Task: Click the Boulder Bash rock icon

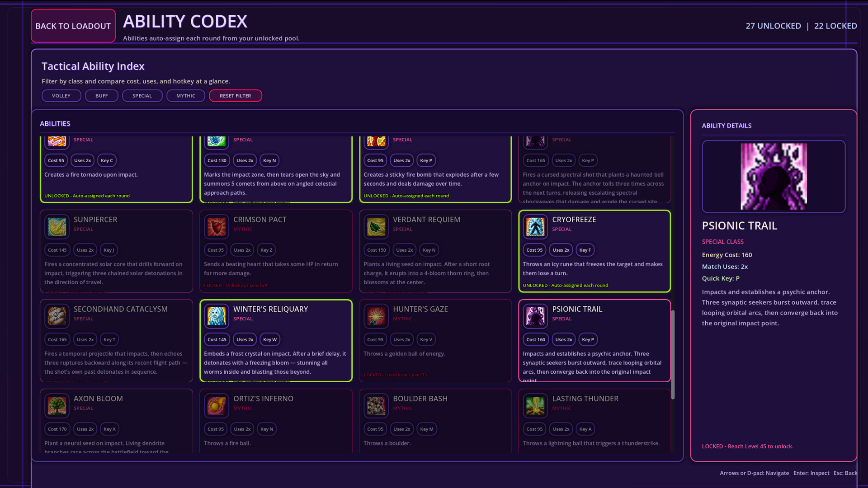Action: click(x=376, y=405)
